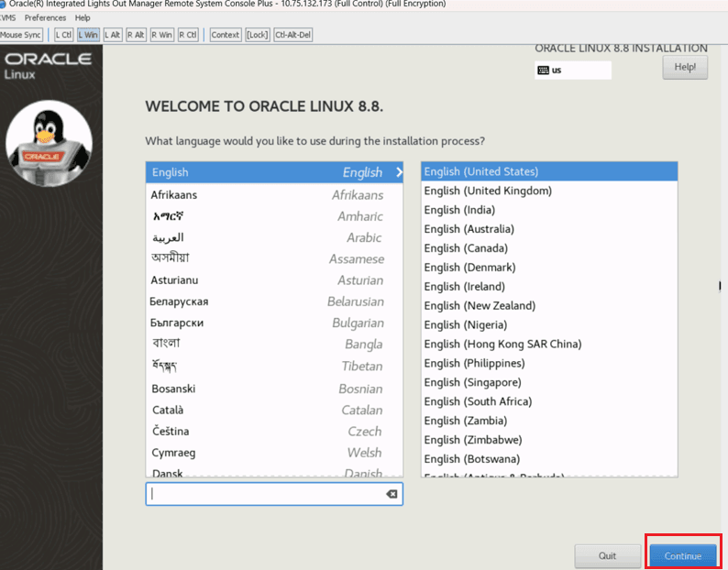728x570 pixels.
Task: Click the Continue button
Action: 682,555
